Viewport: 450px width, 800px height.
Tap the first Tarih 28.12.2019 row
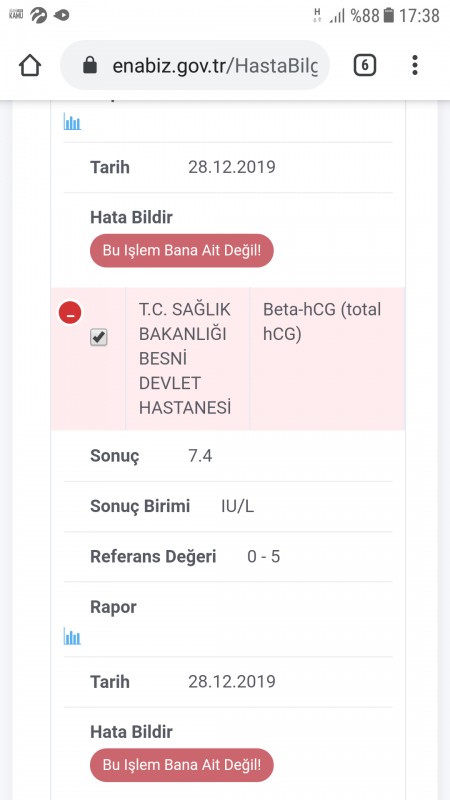228,167
